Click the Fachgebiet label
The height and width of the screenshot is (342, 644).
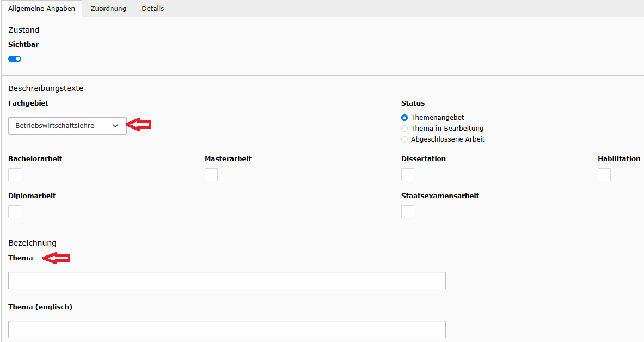pos(28,103)
